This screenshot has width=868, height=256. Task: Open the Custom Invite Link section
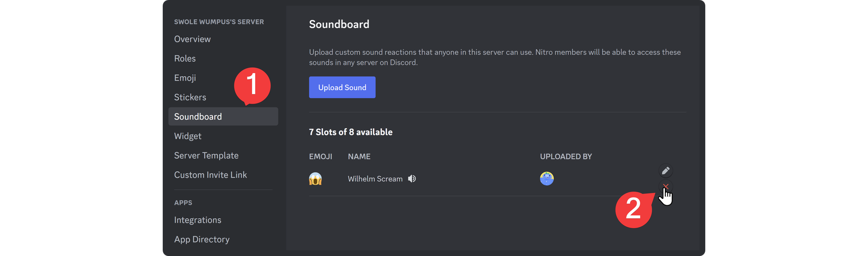pos(210,175)
